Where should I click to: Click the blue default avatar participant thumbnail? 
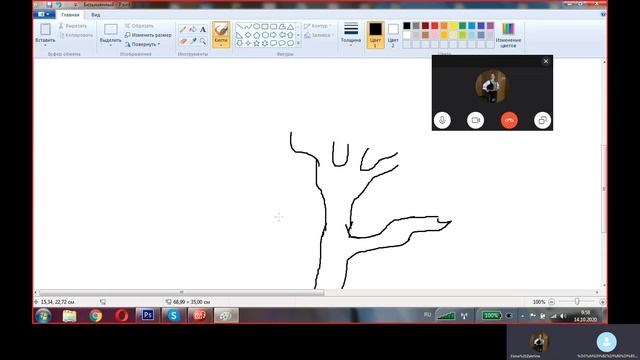point(607,342)
